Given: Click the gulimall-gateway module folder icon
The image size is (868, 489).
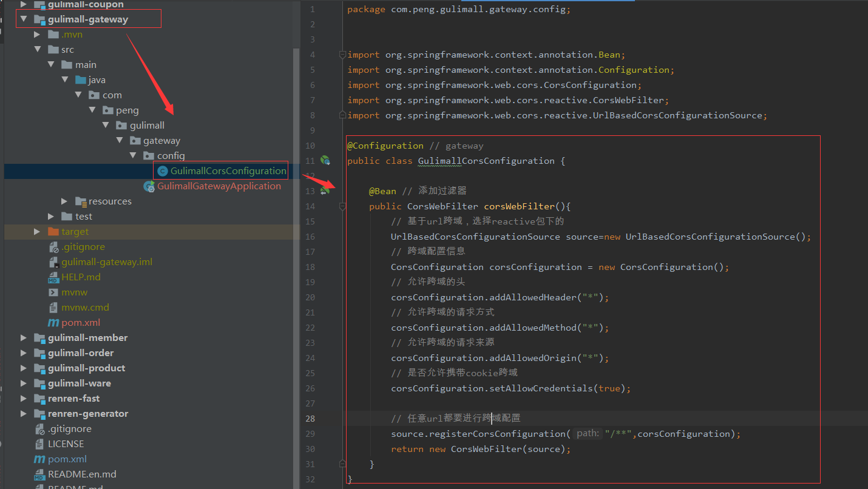Looking at the screenshot, I should tap(39, 19).
